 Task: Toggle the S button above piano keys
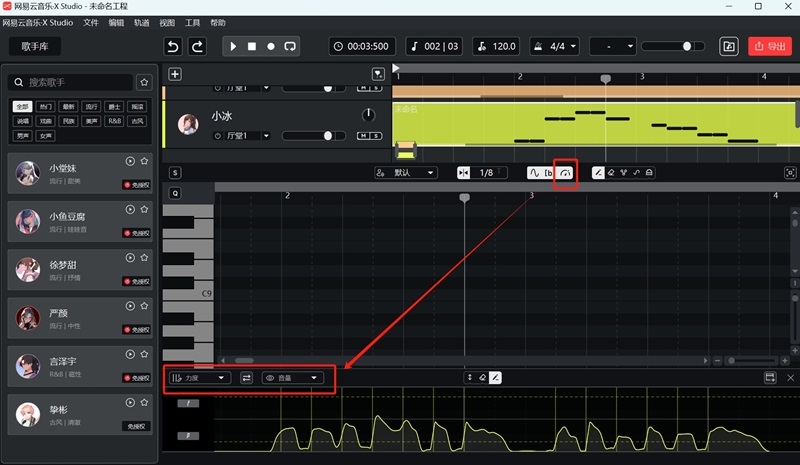point(175,173)
